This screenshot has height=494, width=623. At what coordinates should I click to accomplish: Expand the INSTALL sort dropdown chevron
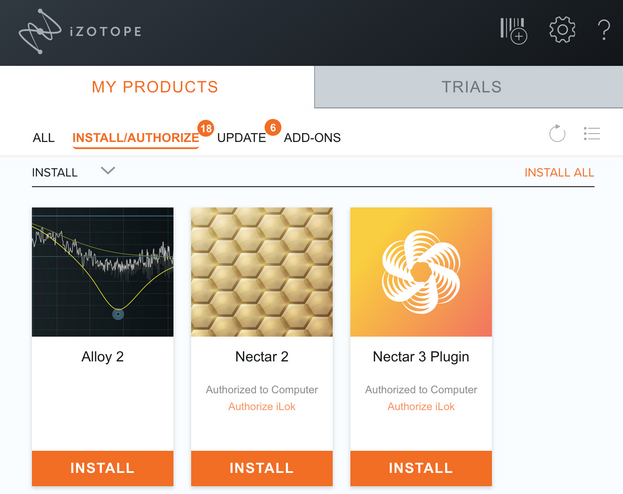(108, 171)
